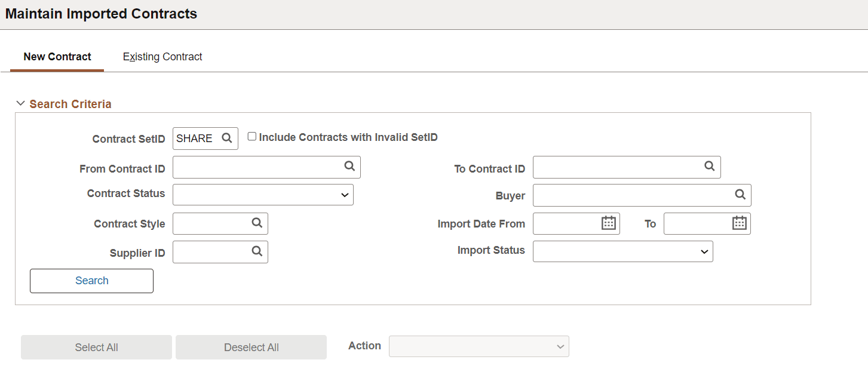Click Select All to mark all contracts

(x=96, y=346)
